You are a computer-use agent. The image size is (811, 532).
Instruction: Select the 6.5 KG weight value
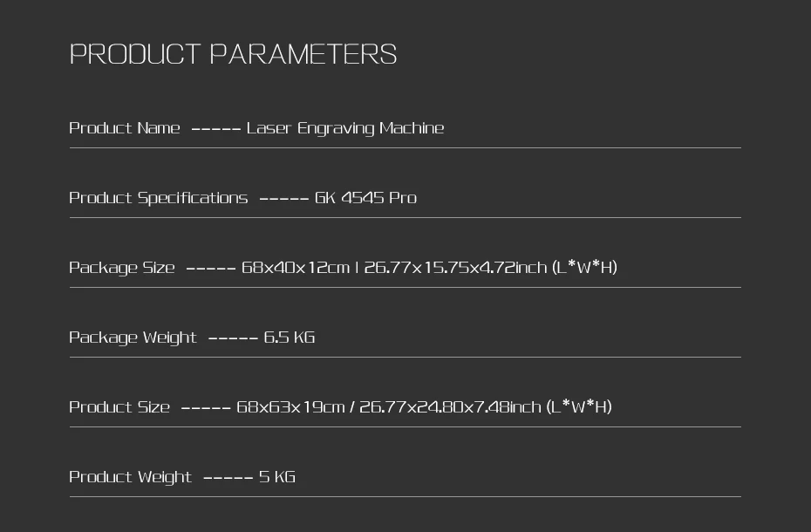pos(289,338)
